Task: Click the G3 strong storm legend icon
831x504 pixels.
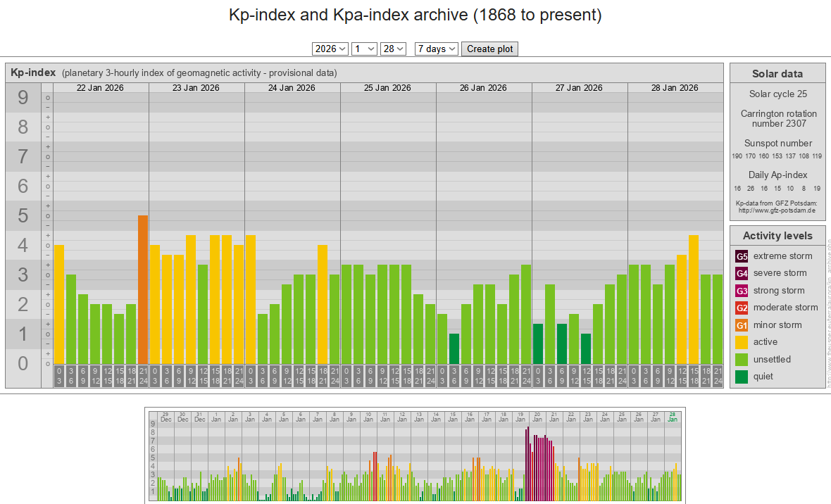Action: 742,291
